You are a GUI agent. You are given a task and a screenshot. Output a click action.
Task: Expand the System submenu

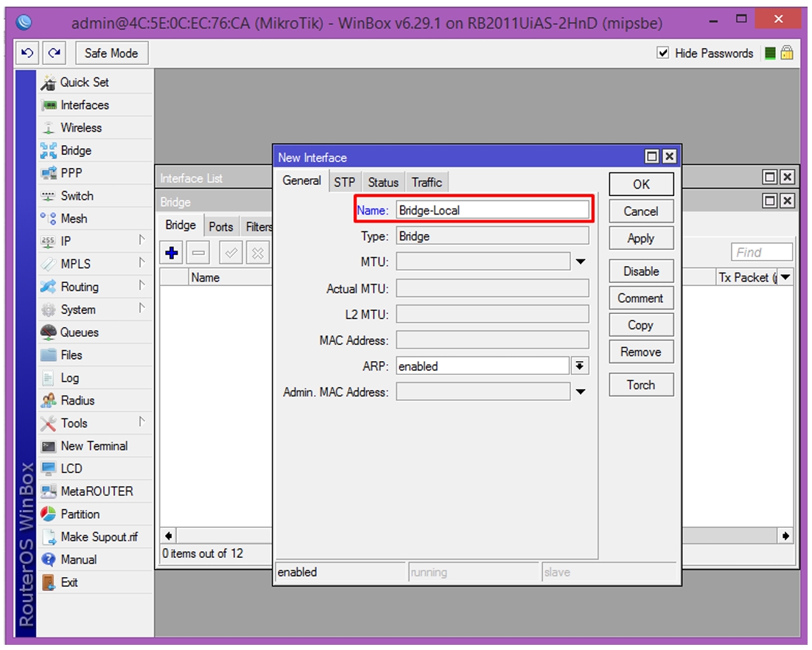tap(96, 310)
